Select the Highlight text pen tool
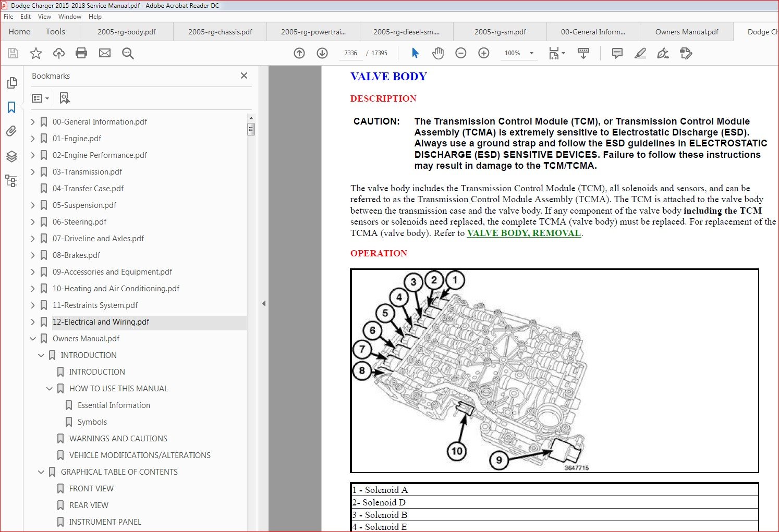Viewport: 779px width, 532px height. click(x=640, y=53)
